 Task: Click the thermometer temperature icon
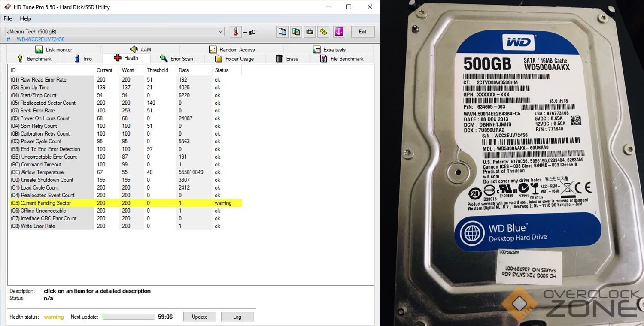(x=235, y=32)
